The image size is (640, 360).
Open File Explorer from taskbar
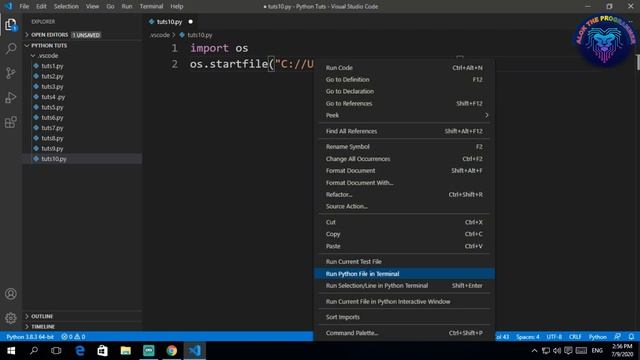coord(126,351)
